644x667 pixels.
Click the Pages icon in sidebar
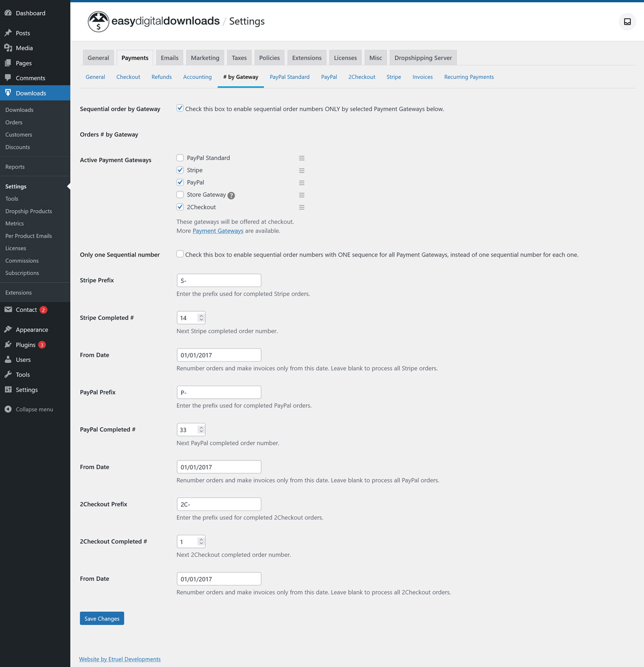click(x=8, y=63)
